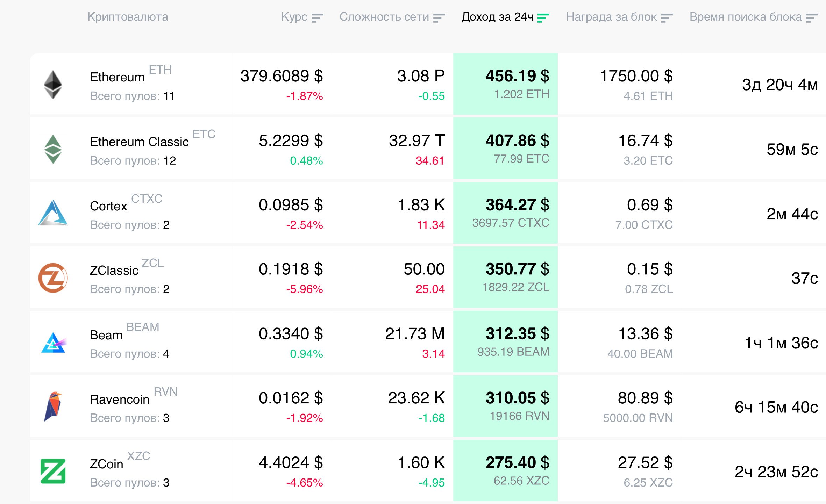
Task: Click Ethereum Classic's Всего пулов: 12 text
Action: click(x=133, y=161)
